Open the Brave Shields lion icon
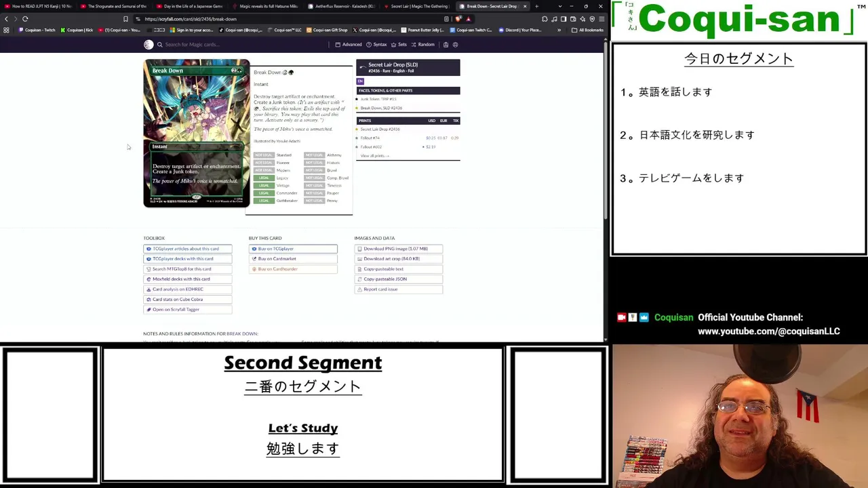 click(x=458, y=19)
